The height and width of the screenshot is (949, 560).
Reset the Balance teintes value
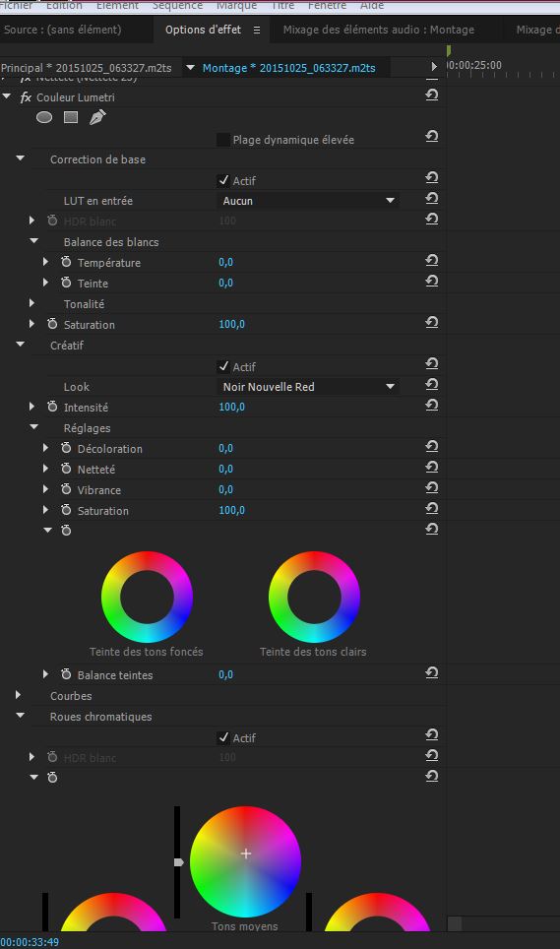[x=431, y=673]
